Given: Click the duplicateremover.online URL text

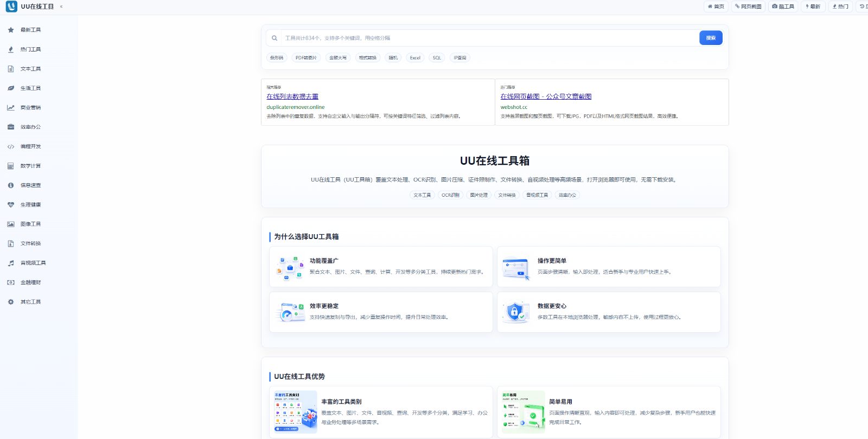Looking at the screenshot, I should pos(296,107).
